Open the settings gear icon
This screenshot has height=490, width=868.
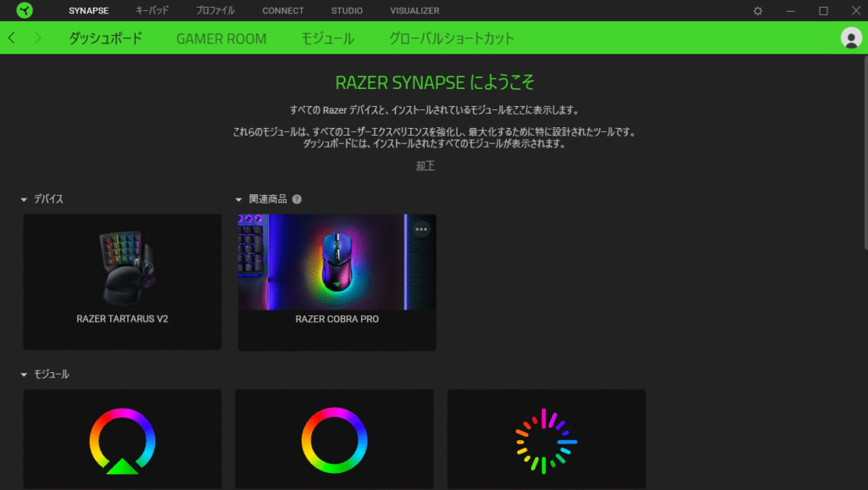tap(758, 10)
